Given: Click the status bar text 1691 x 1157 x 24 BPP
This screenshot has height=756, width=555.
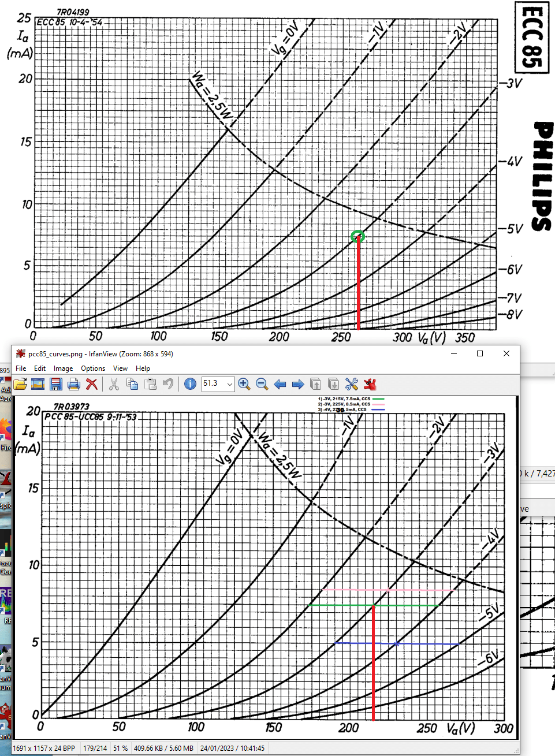Looking at the screenshot, I should pyautogui.click(x=44, y=748).
